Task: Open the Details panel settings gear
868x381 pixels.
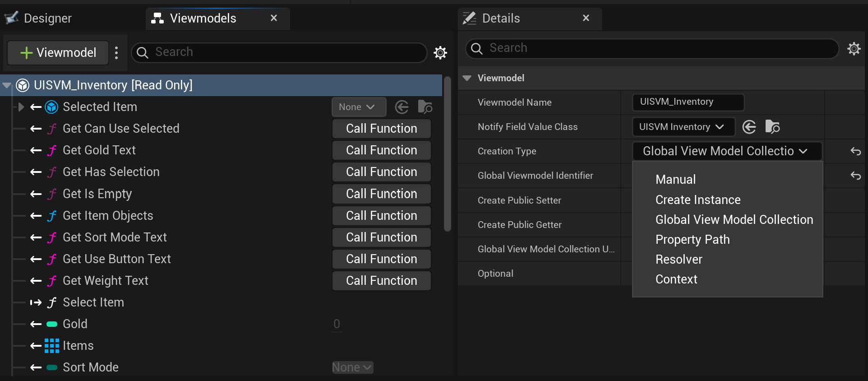Action: (x=854, y=48)
